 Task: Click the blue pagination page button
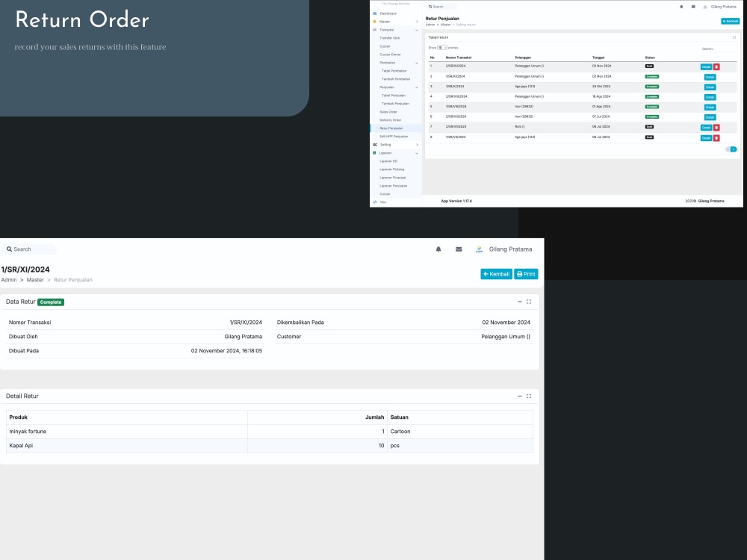click(x=734, y=149)
